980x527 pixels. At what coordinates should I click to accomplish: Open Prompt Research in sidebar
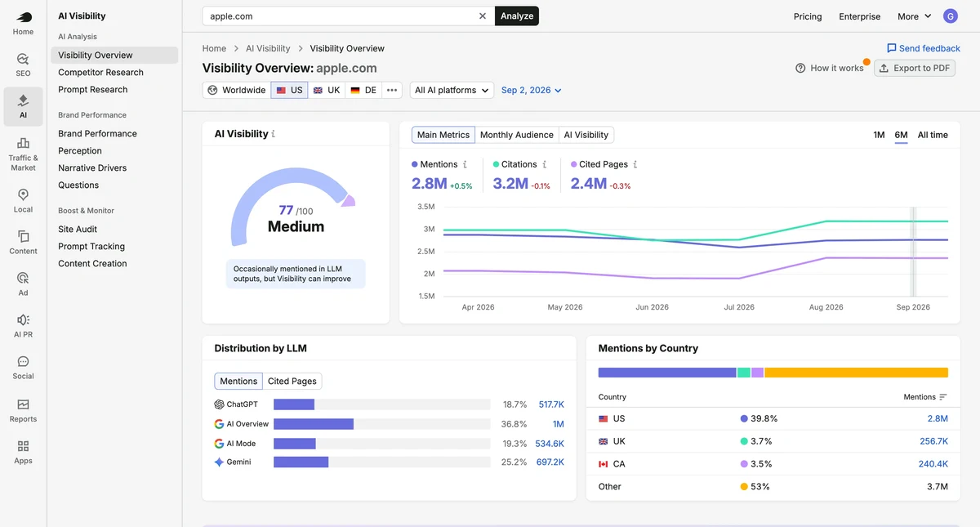pyautogui.click(x=93, y=89)
